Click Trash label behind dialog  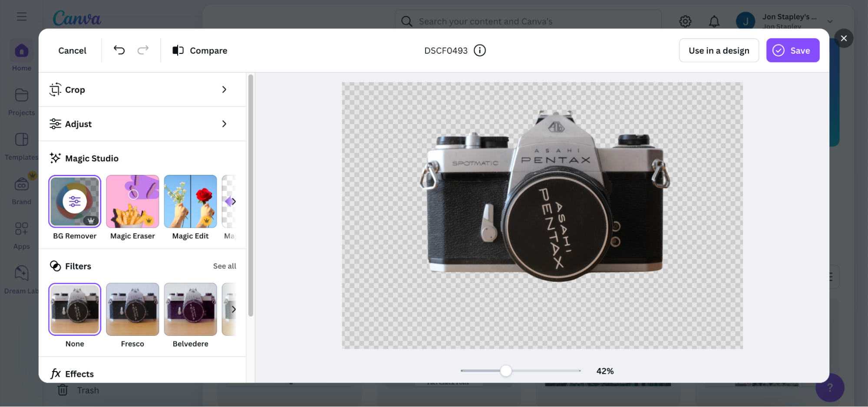pos(88,390)
